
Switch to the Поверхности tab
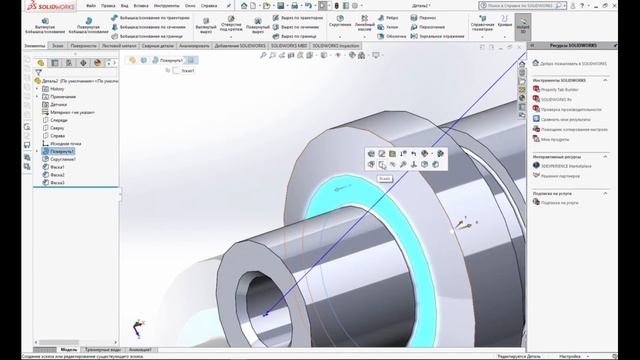[83, 46]
